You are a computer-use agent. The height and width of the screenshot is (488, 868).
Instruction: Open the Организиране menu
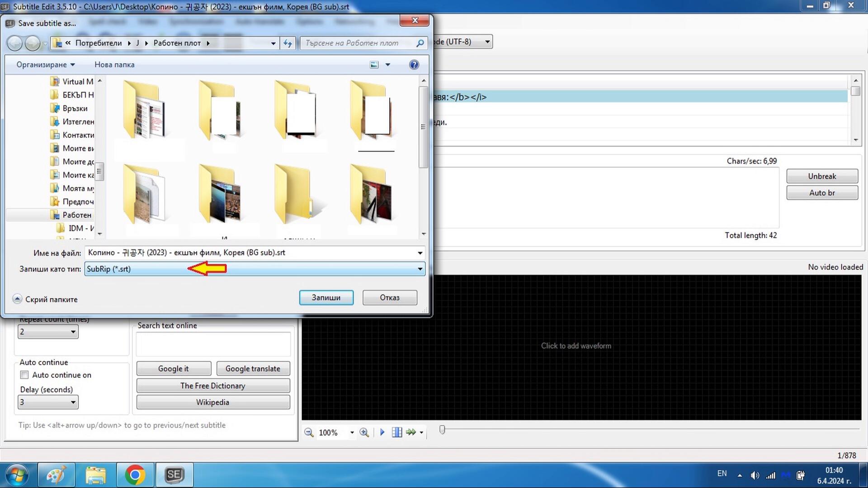pyautogui.click(x=45, y=65)
